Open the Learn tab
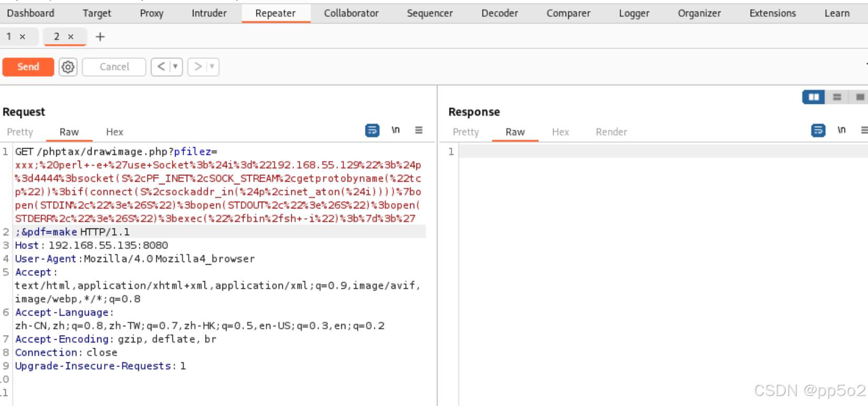Image resolution: width=868 pixels, height=406 pixels. pos(837,13)
